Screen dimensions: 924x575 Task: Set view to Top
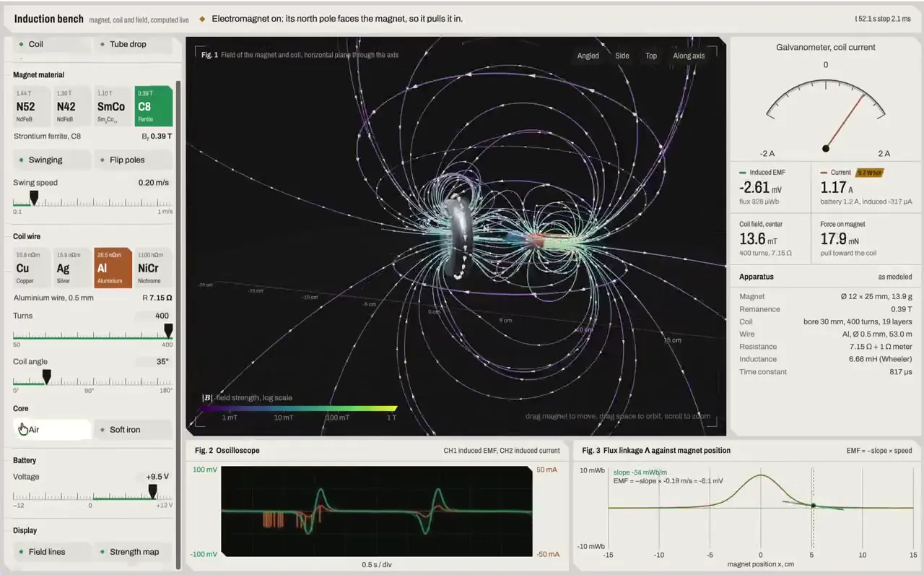(651, 56)
